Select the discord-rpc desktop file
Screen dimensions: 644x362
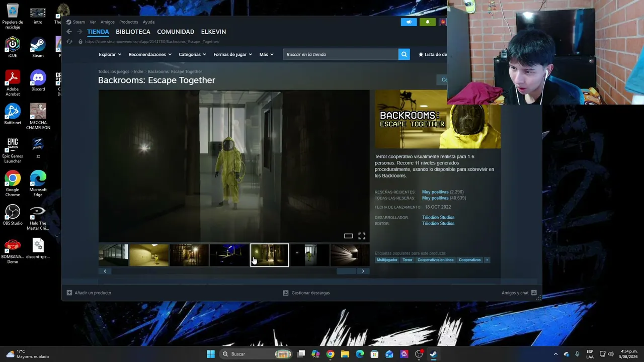coord(38,248)
